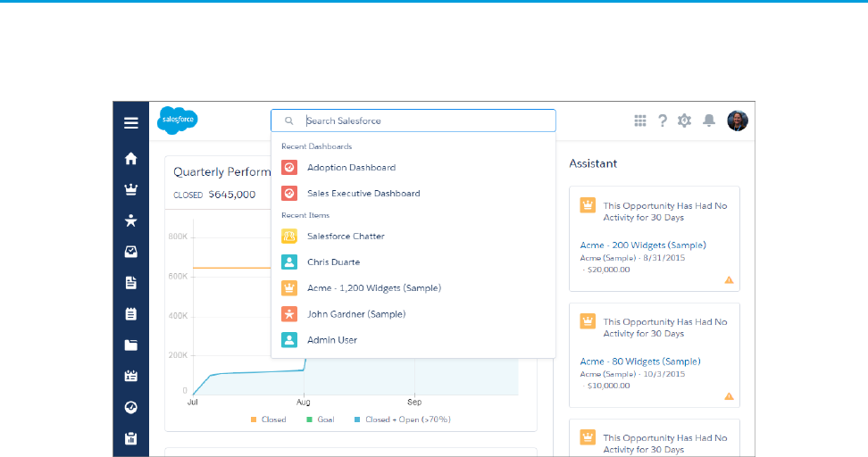The height and width of the screenshot is (457, 868).
Task: Pick John Gardner (Sample) recent item
Action: 356,314
